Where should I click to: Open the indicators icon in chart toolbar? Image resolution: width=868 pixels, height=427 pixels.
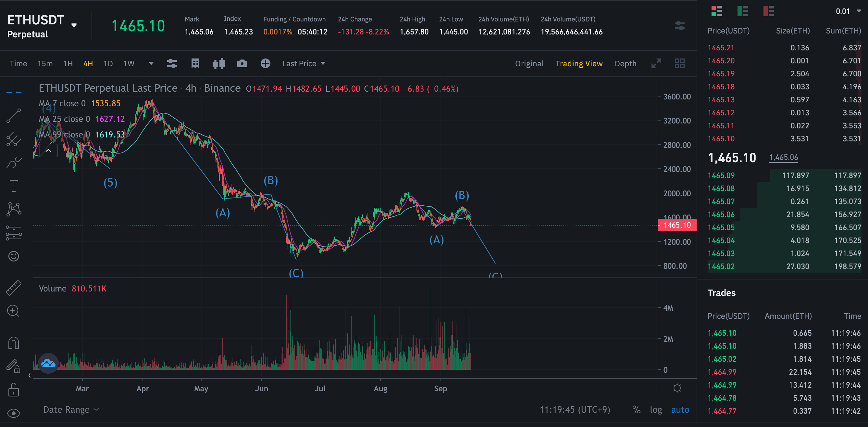tap(172, 63)
